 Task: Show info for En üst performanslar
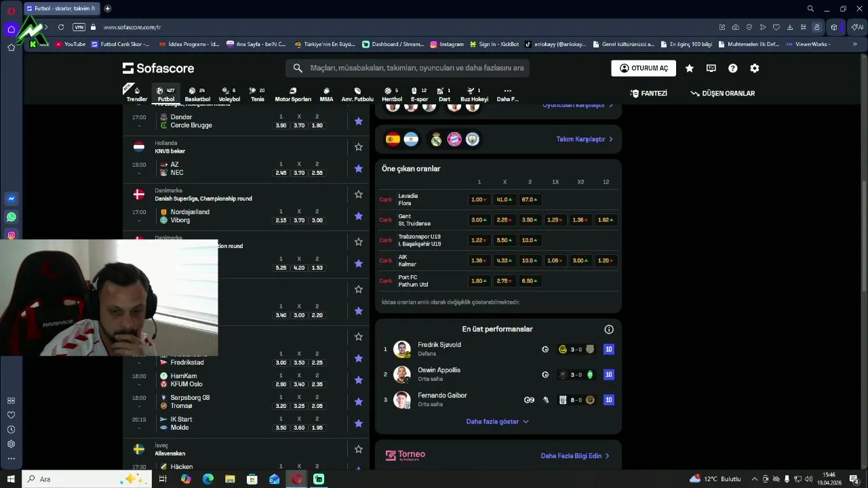[x=609, y=329]
